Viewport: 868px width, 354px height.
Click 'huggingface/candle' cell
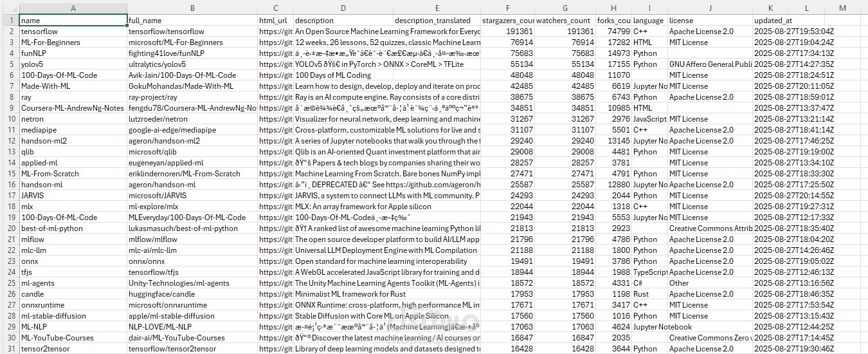pos(192,294)
